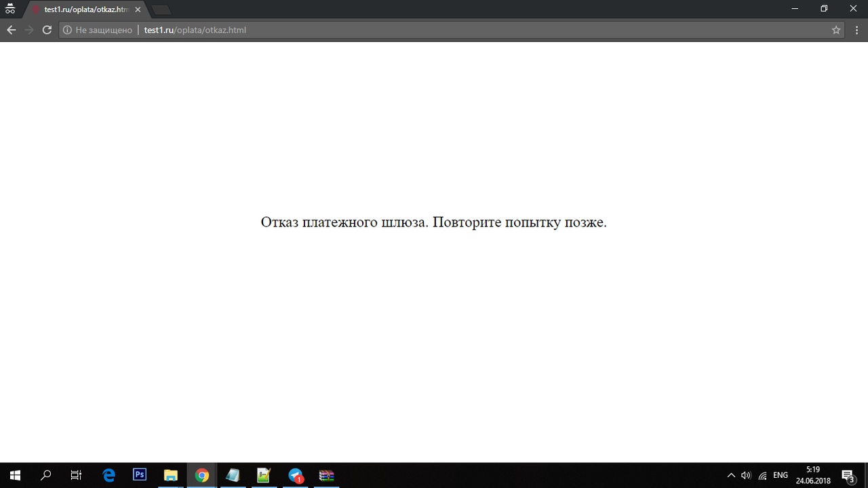This screenshot has width=868, height=488.
Task: Open the volume control in tray
Action: pyautogui.click(x=746, y=475)
